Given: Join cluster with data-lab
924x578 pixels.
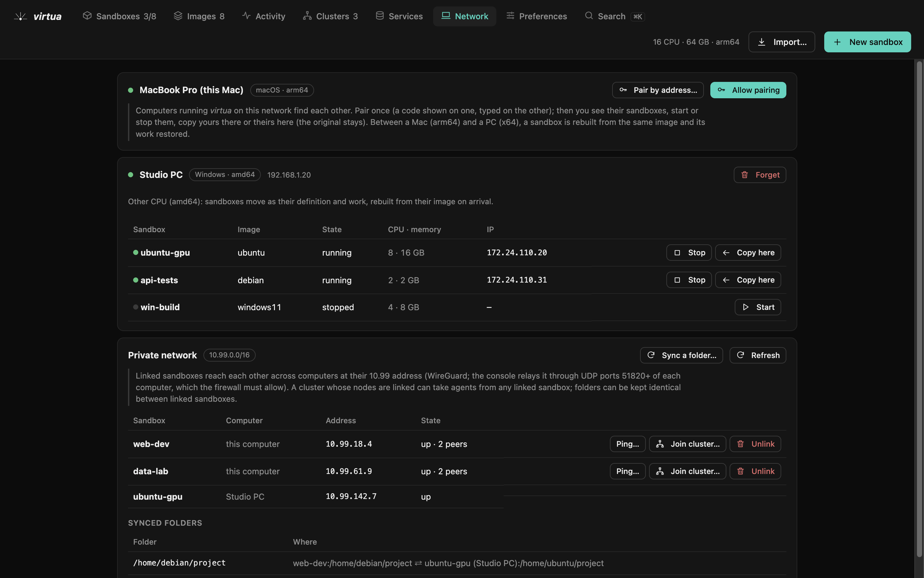Looking at the screenshot, I should [x=687, y=471].
